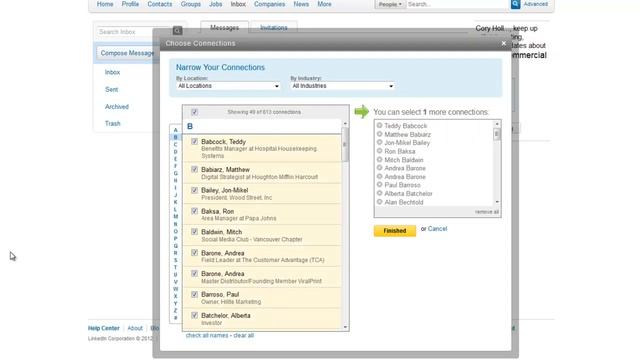The width and height of the screenshot is (640, 360).
Task: Open the All Locations dropdown
Action: pyautogui.click(x=228, y=86)
